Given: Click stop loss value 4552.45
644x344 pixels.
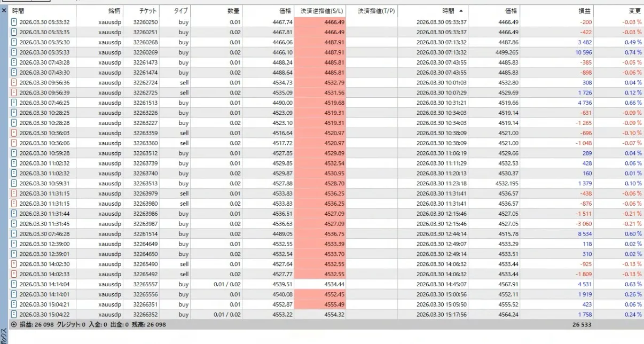Looking at the screenshot, I should 335,294.
